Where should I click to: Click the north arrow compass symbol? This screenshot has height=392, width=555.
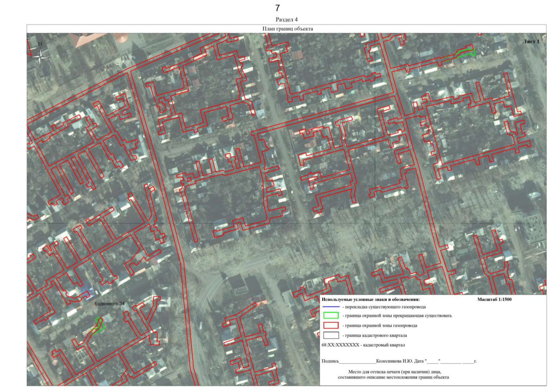[x=40, y=56]
